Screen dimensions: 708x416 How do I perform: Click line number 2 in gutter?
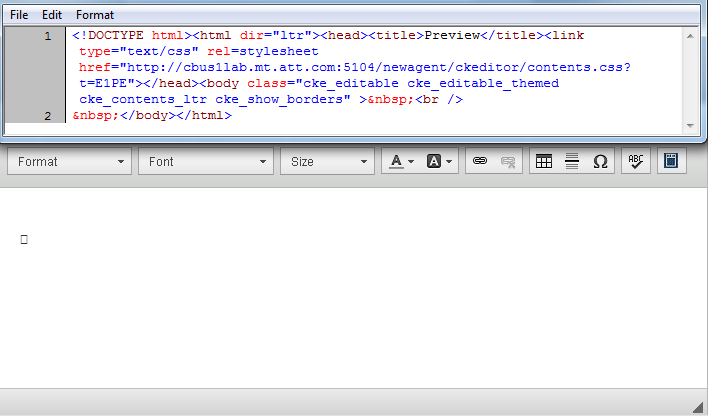48,116
